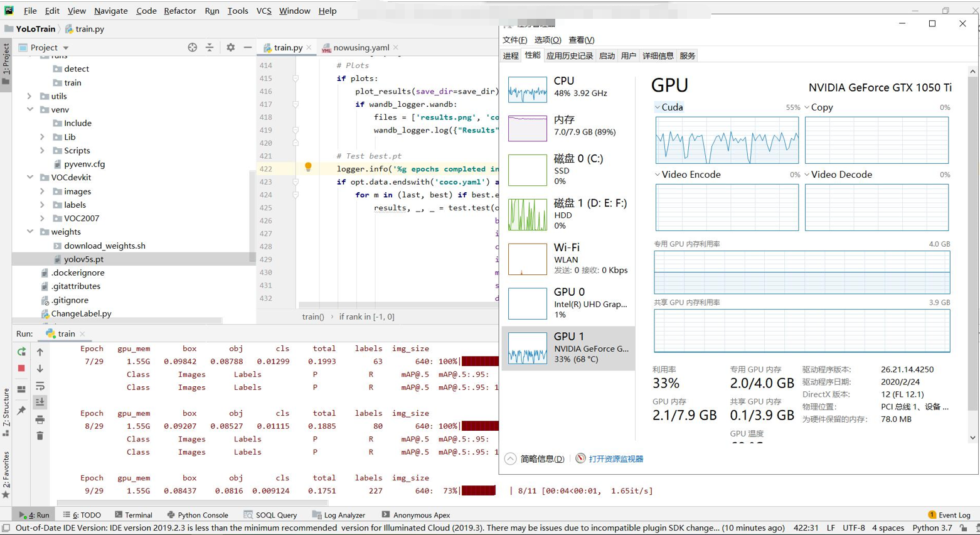980x535 pixels.
Task: Open Project panel settings gear
Action: [230, 47]
